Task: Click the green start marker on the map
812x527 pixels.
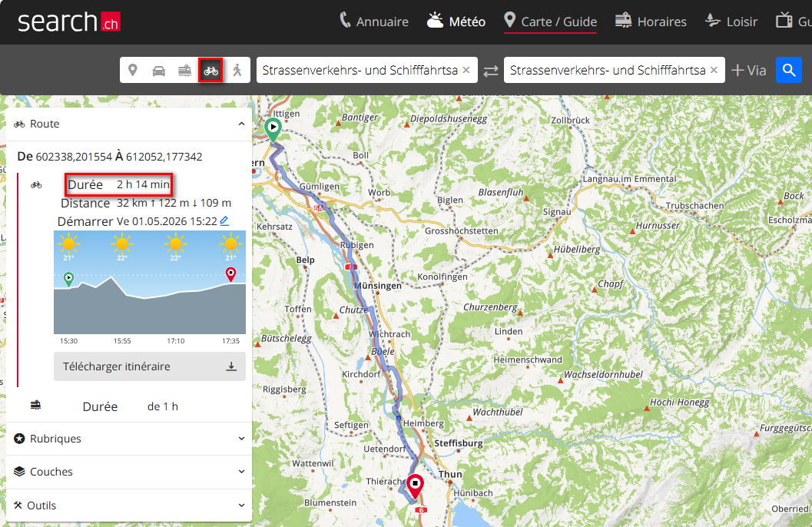Action: pos(273,129)
